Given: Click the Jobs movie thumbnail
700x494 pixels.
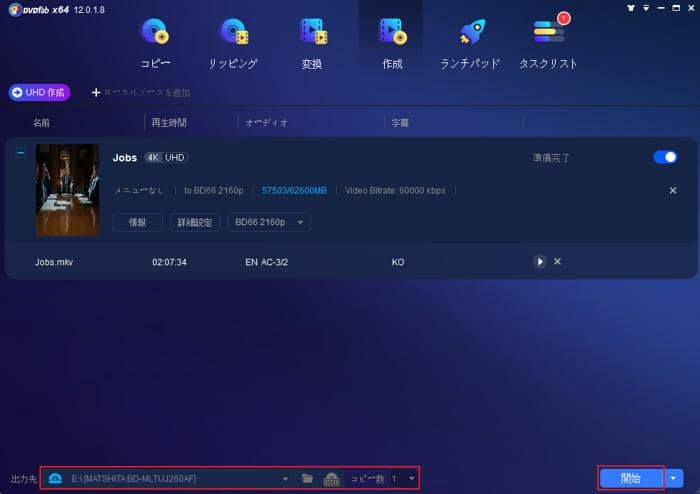Looking at the screenshot, I should 68,190.
